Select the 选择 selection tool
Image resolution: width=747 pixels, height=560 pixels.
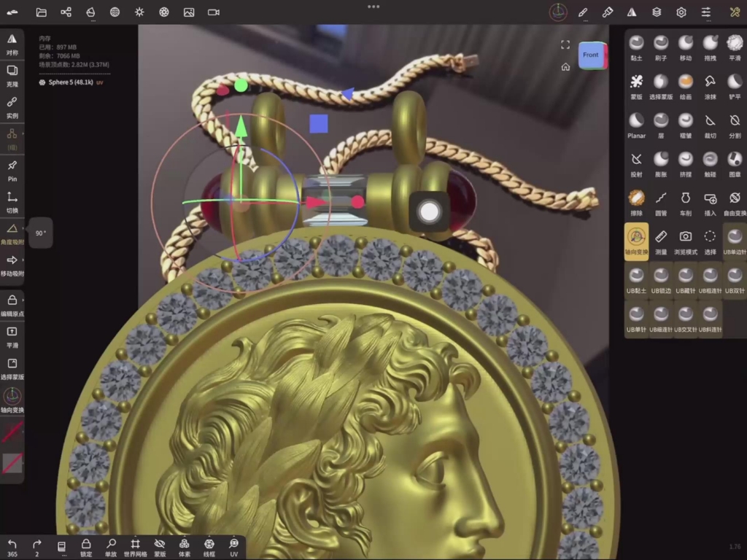pos(710,242)
